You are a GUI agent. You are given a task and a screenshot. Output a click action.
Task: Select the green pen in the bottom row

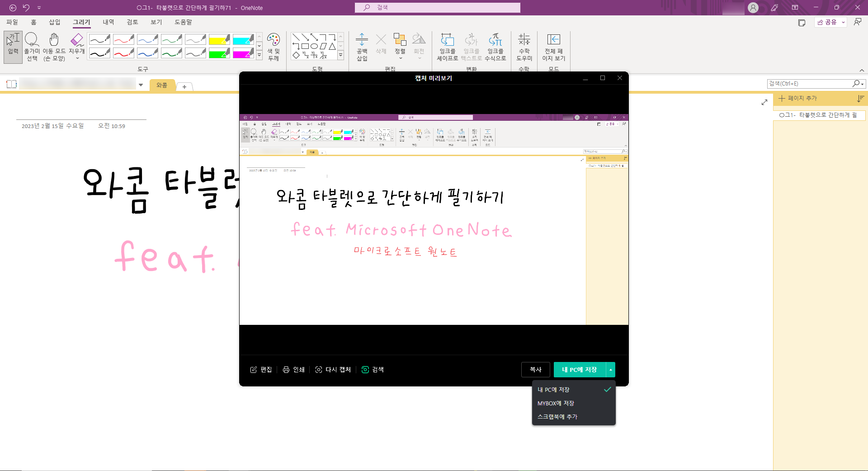point(171,53)
